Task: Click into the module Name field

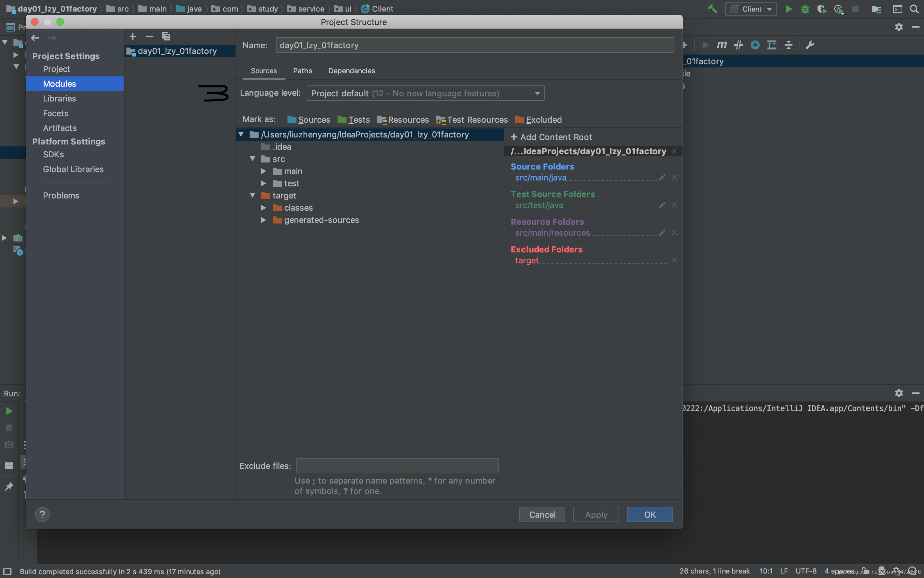Action: pos(475,45)
